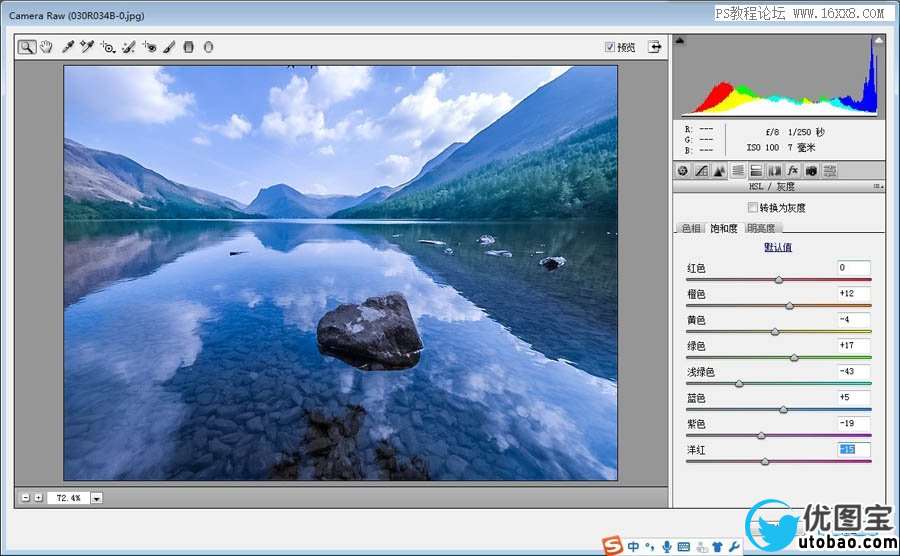
Task: Toggle the 预览 preview checkbox
Action: [x=610, y=47]
